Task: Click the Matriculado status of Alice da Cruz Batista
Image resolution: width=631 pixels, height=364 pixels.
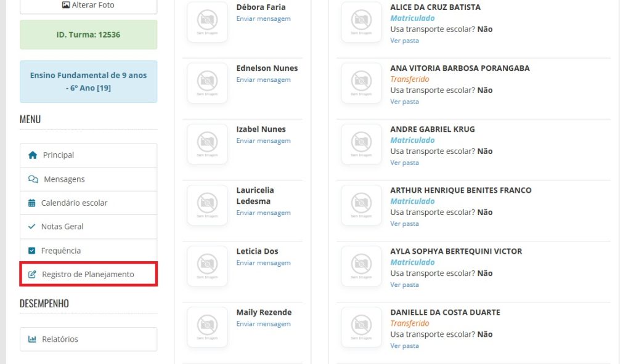Action: click(412, 18)
